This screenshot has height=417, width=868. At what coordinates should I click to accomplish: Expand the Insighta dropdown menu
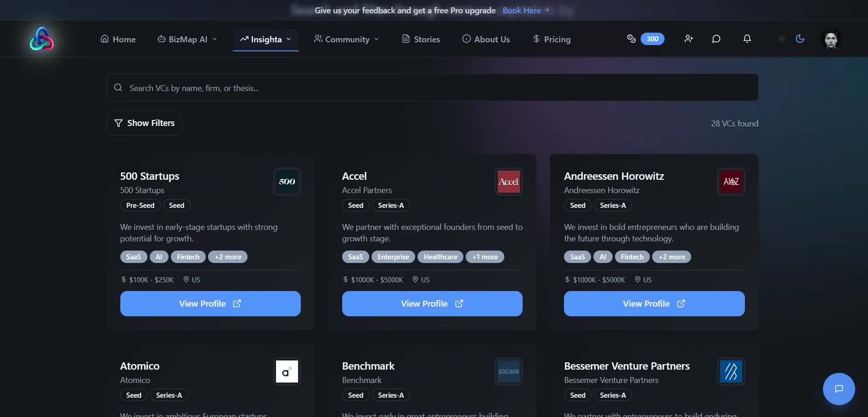click(x=266, y=40)
